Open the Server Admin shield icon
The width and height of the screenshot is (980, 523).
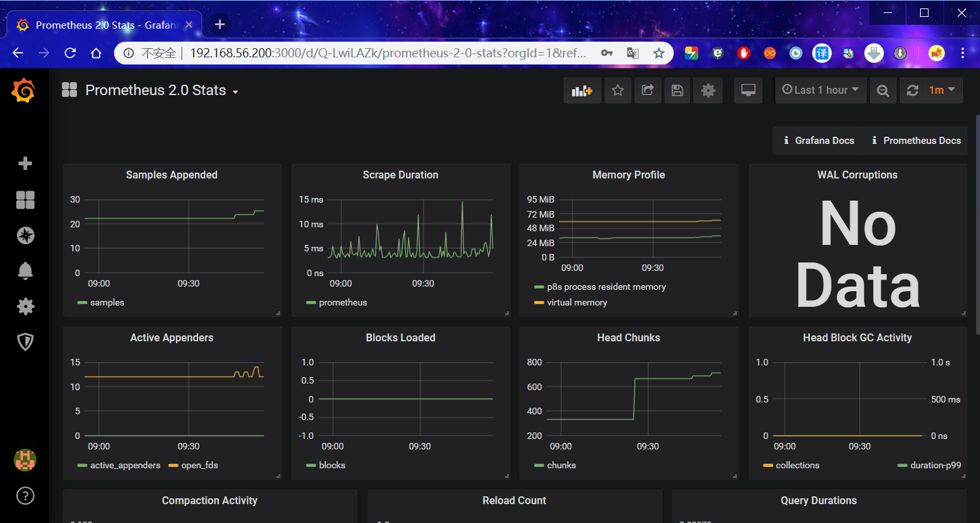[25, 341]
